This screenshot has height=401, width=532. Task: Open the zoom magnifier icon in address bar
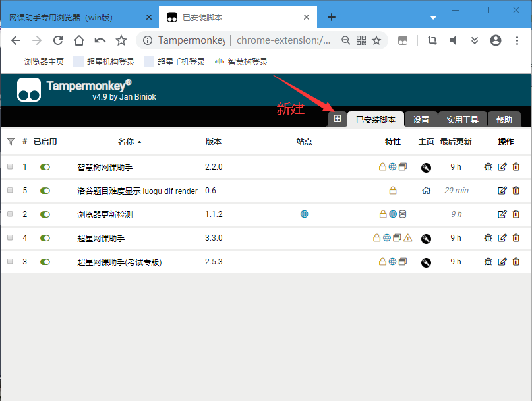tap(345, 40)
